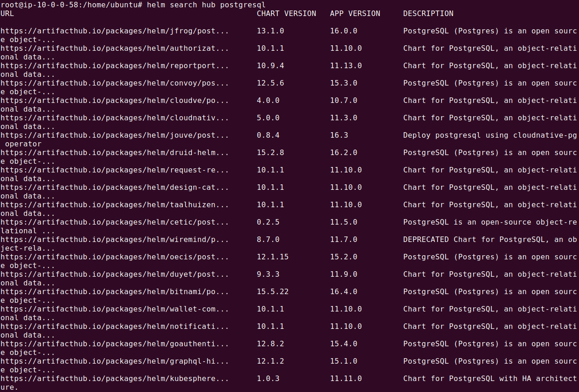
Task: Select app version 10.7.0
Action: click(344, 101)
